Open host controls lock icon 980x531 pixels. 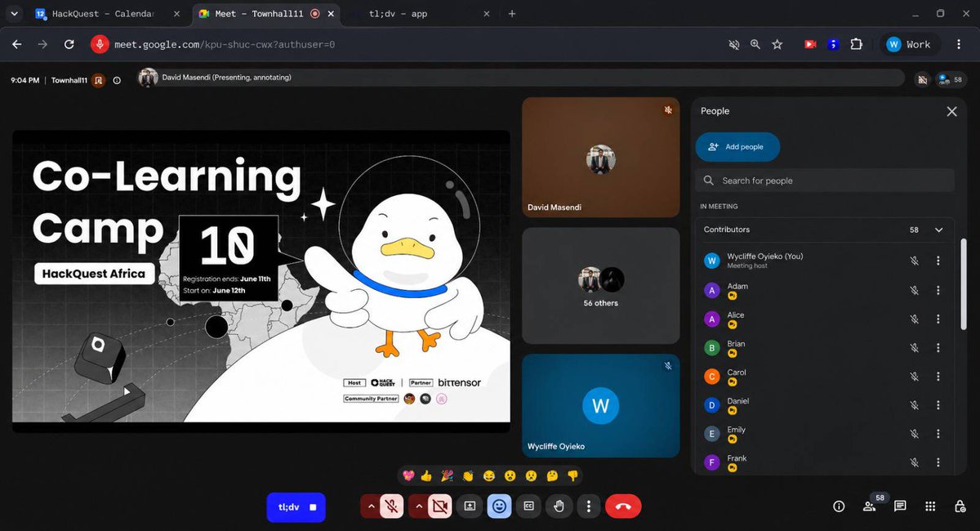960,506
